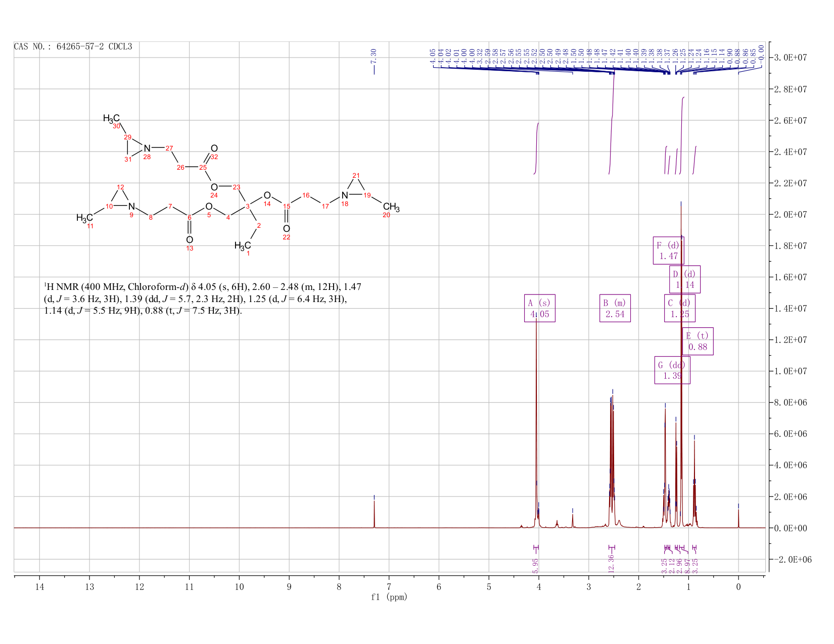The image size is (834, 644).
Task: Click the CAS NO. 64265-57-2 CDCL3 header text
Action: (x=73, y=46)
